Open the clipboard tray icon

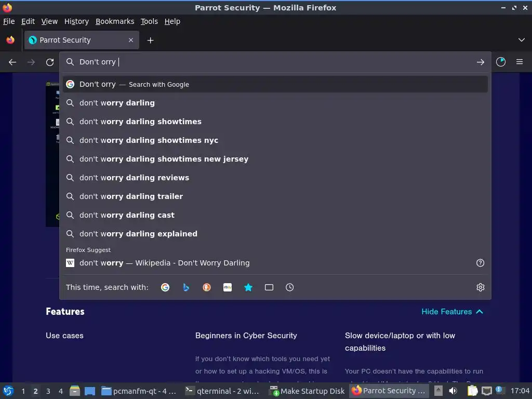pyautogui.click(x=473, y=391)
